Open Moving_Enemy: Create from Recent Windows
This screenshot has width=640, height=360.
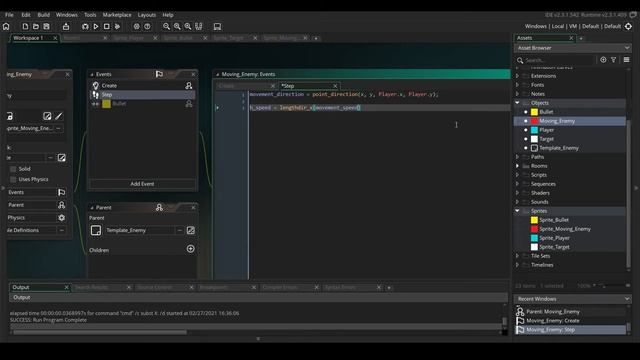click(553, 321)
